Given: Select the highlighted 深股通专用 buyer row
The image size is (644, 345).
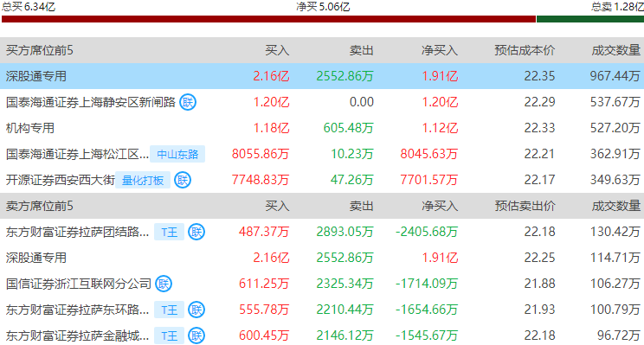Looking at the screenshot, I should pos(322,76).
